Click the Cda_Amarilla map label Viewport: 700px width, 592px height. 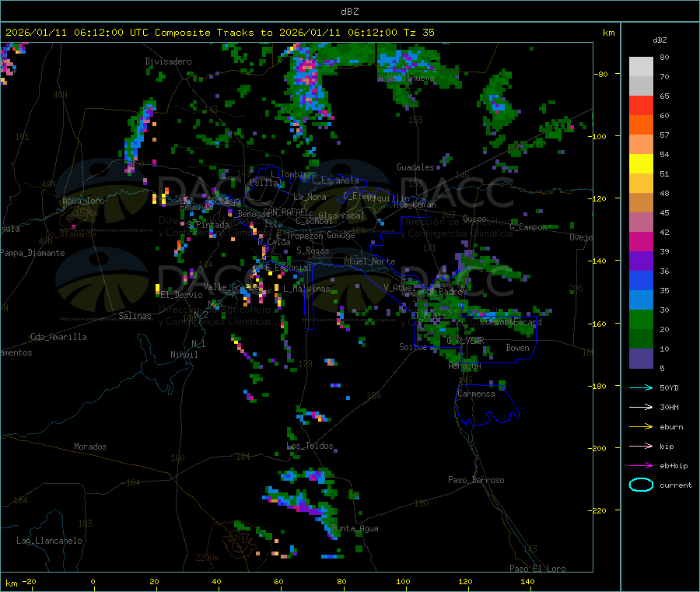point(58,337)
